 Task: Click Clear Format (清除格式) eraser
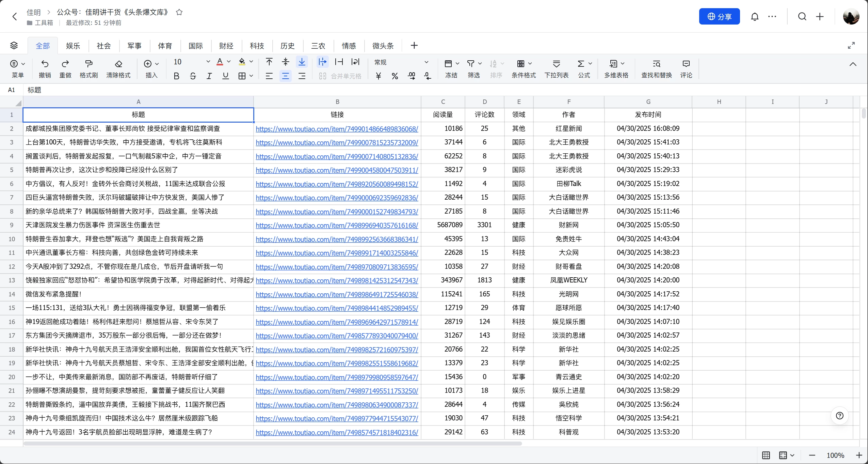[118, 68]
